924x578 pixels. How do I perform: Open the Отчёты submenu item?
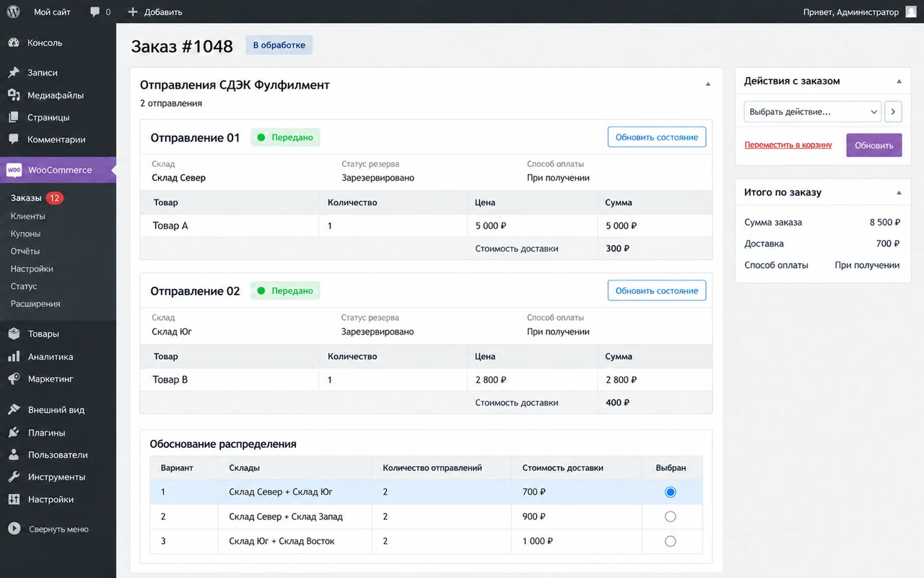click(25, 251)
